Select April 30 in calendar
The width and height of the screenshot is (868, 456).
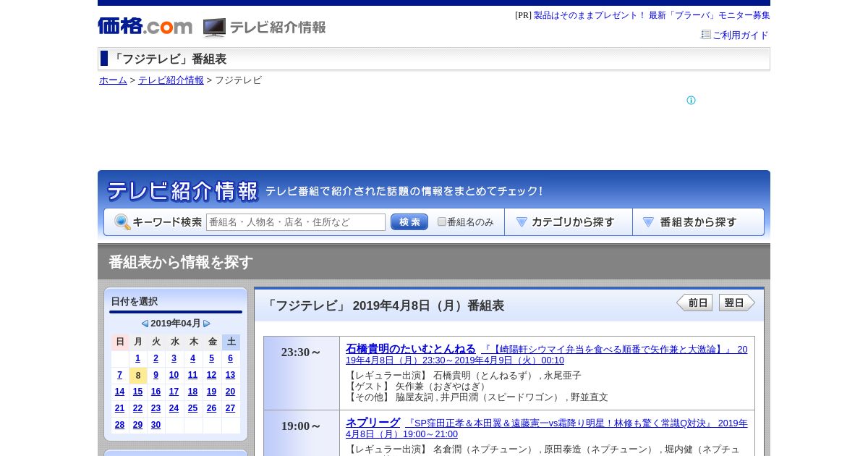tap(156, 426)
